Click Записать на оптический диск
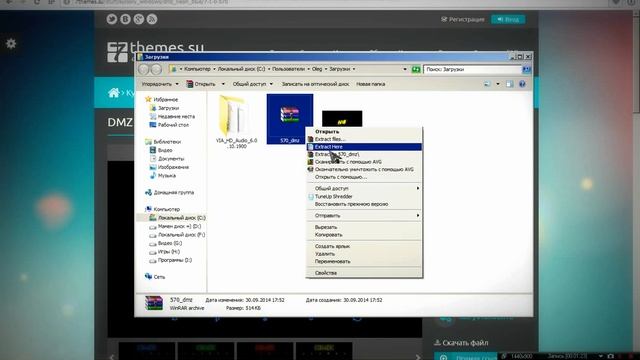The width and height of the screenshot is (640, 360). (315, 84)
